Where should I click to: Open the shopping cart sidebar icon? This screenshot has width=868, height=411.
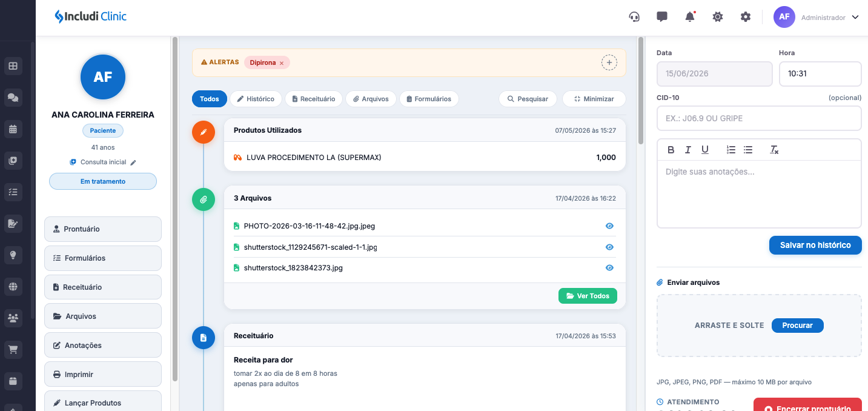click(13, 349)
